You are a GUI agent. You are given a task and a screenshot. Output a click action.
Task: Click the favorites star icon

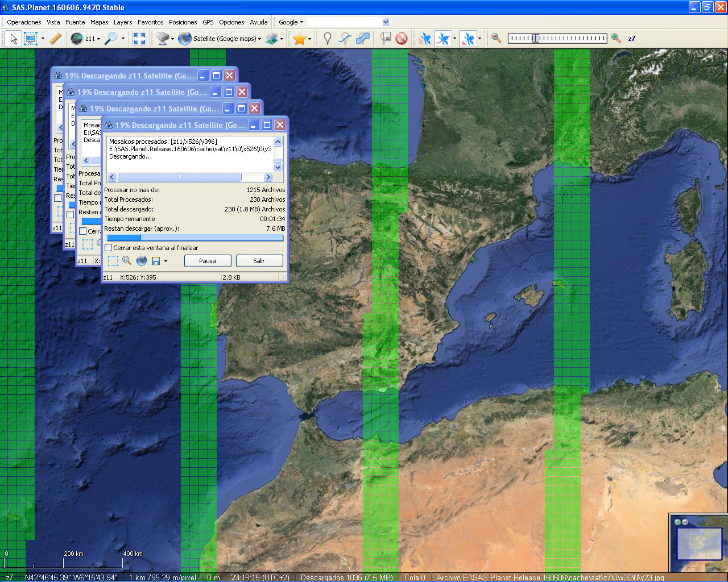coord(300,38)
